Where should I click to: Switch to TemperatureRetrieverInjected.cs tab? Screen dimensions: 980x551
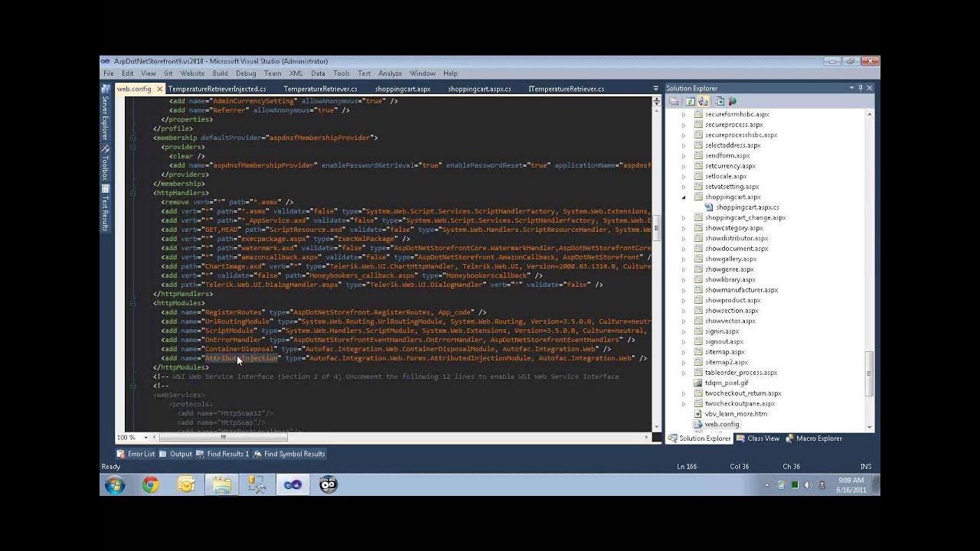217,89
